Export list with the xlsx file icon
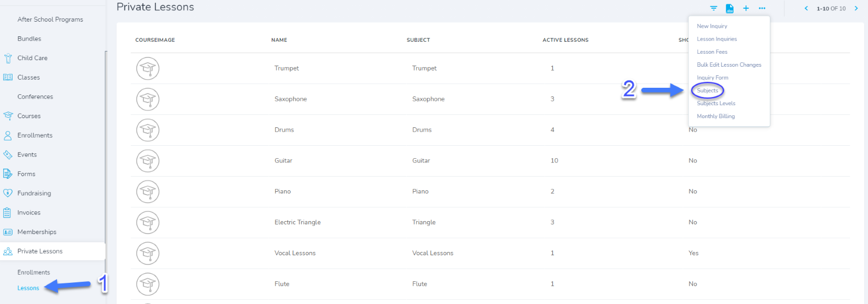The width and height of the screenshot is (868, 304). pyautogui.click(x=730, y=8)
